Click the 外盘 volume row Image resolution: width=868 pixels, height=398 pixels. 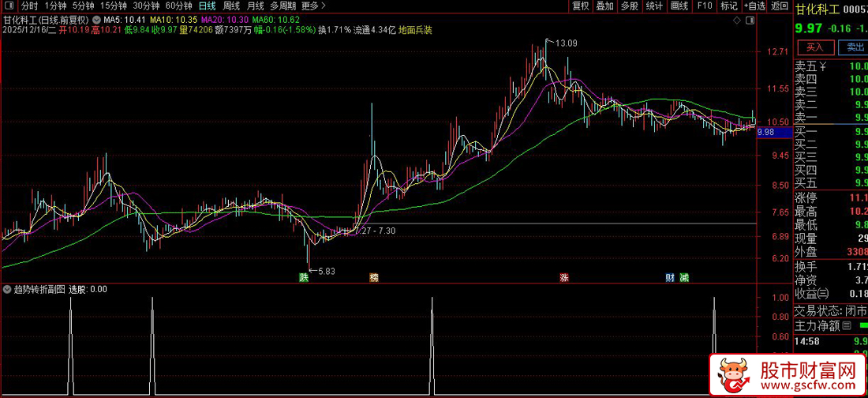[831, 252]
